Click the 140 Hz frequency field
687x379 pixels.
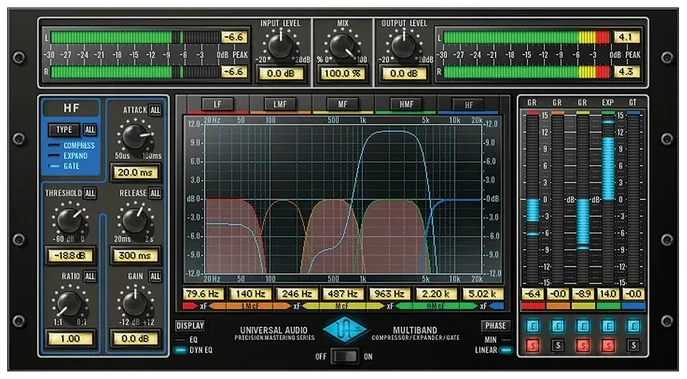(250, 294)
